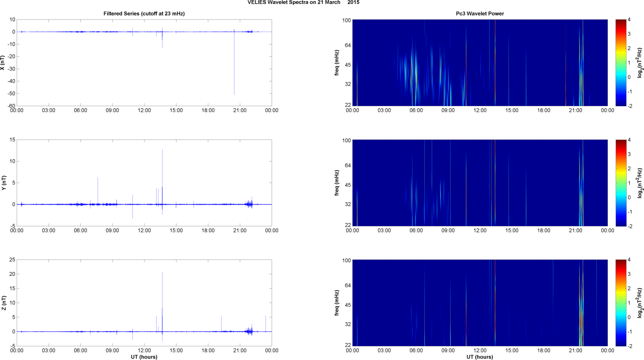Click the log2(nT²/Hz) label beside the middle colorbar
This screenshot has height=360, width=644.
click(640, 183)
